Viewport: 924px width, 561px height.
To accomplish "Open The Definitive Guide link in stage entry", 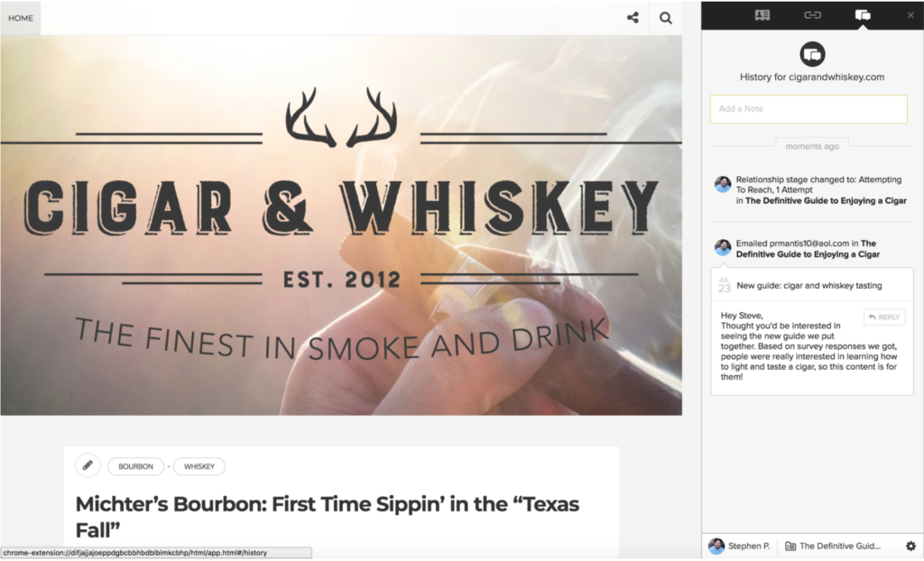I will (x=826, y=200).
